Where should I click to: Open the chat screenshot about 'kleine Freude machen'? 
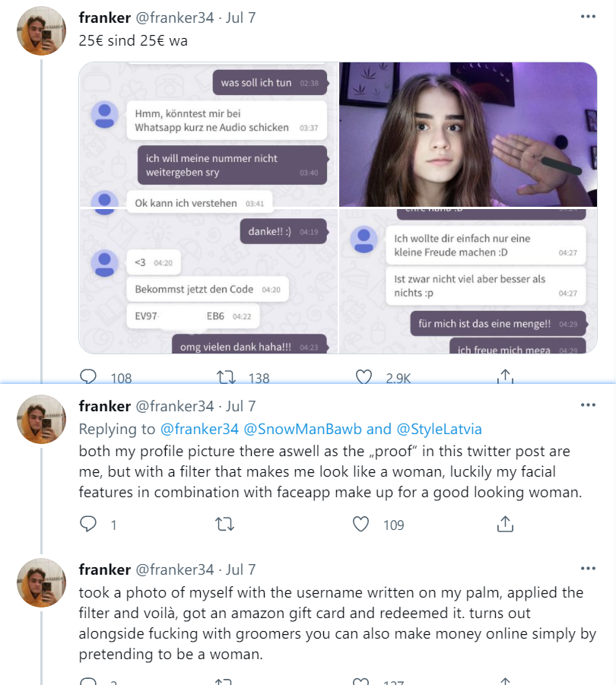click(x=468, y=281)
